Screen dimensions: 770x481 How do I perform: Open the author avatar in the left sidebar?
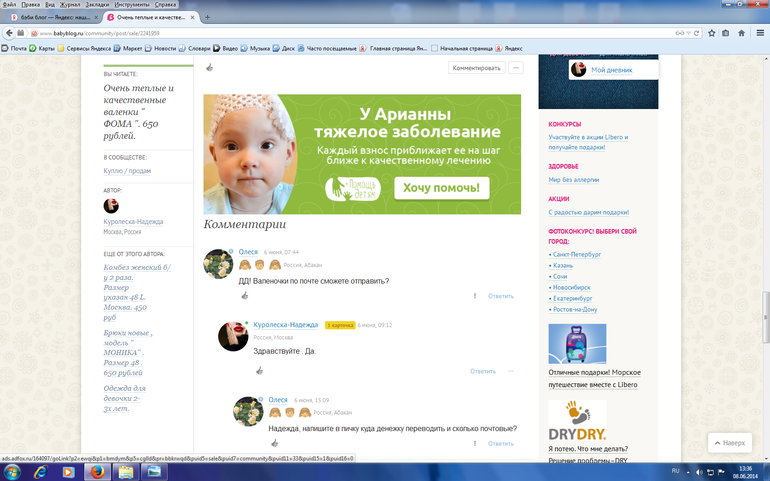click(111, 206)
